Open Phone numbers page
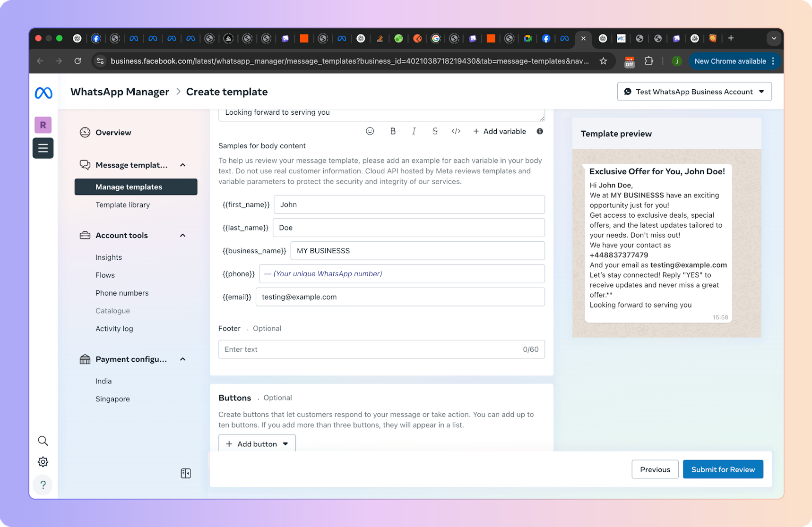Screen dimensions: 812x527 pyautogui.click(x=122, y=293)
